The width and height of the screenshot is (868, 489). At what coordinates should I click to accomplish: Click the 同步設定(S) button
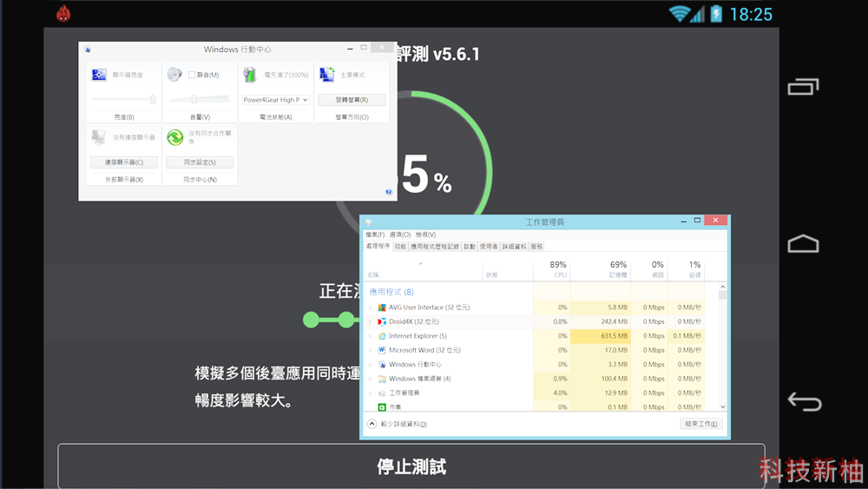click(200, 162)
